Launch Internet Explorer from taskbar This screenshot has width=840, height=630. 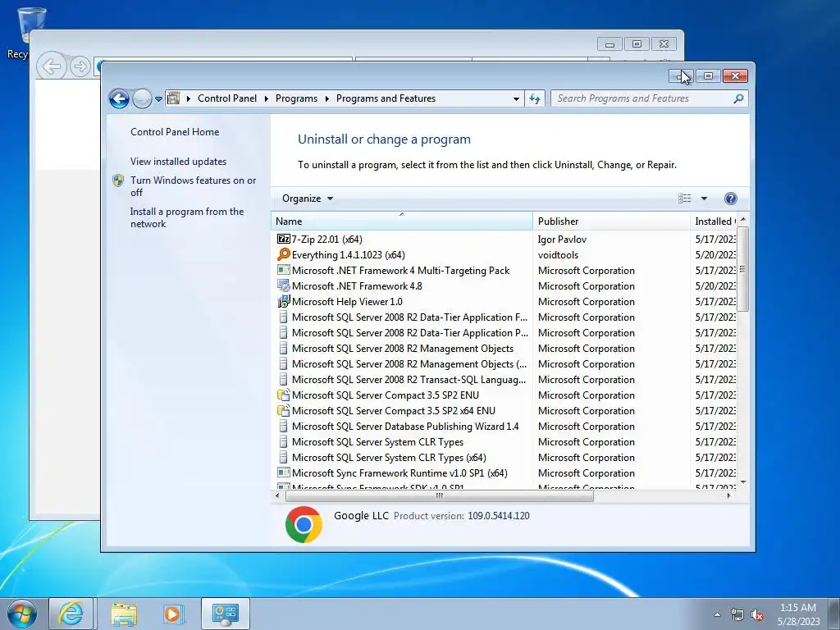71,614
